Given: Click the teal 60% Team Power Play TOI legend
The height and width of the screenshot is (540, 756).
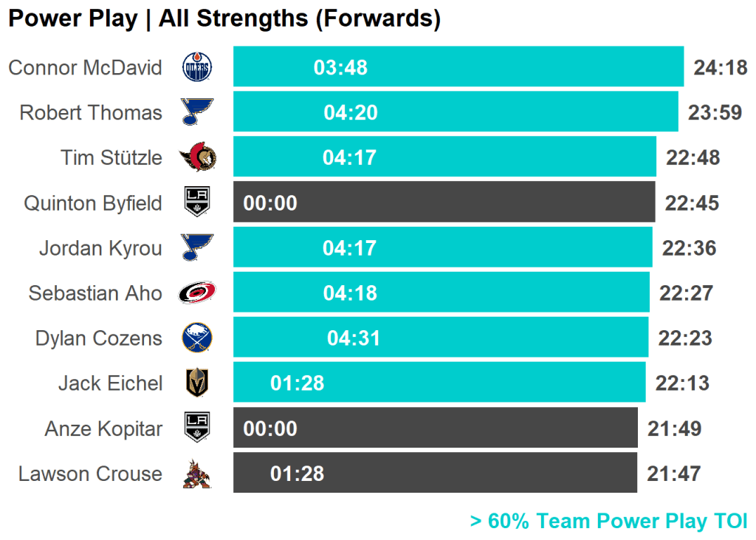Looking at the screenshot, I should click(608, 521).
